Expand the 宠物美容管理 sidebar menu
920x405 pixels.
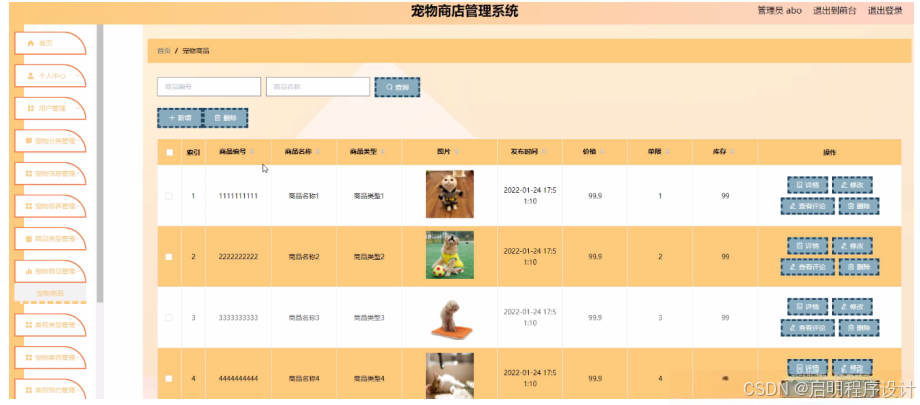pos(50,357)
